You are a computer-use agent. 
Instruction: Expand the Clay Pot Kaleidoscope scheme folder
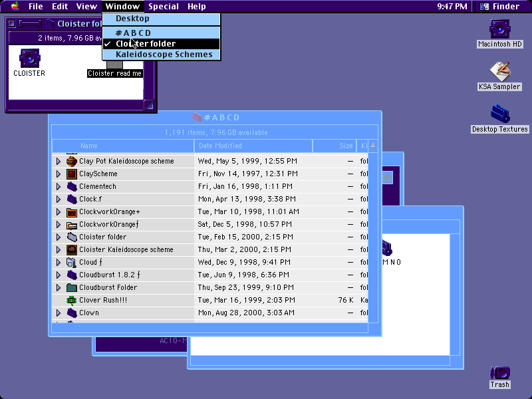coord(59,161)
